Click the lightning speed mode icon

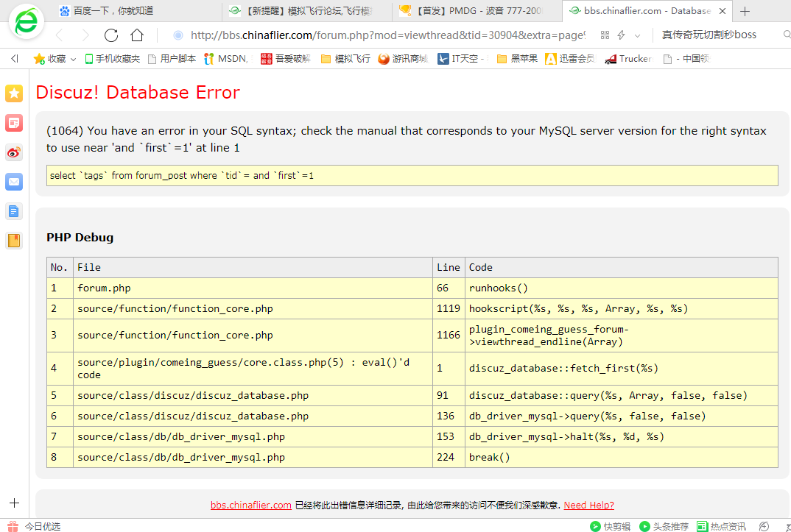tap(622, 35)
